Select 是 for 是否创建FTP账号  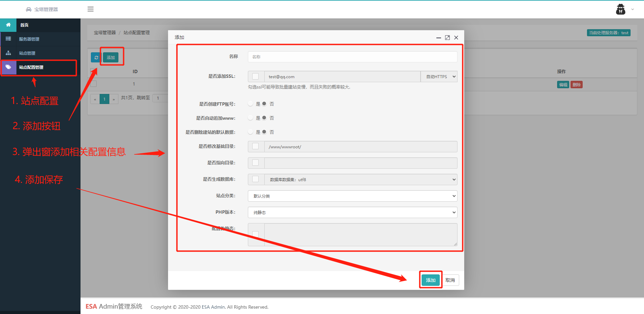[x=251, y=104]
